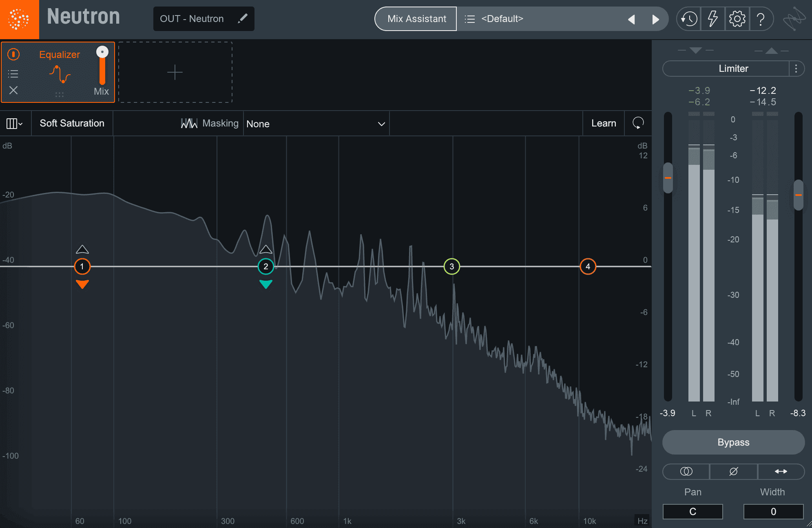Click the up triangle above node 1
This screenshot has height=528, width=812.
click(x=82, y=249)
